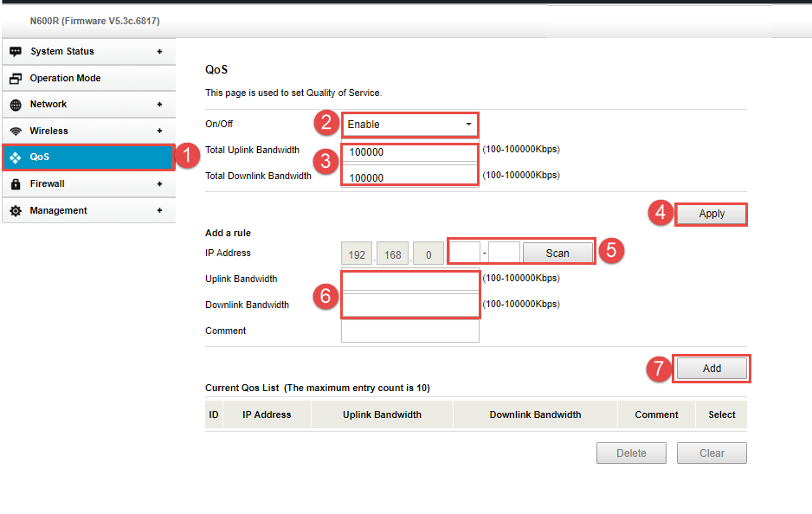
Task: Expand the Firewall menu plus sign
Action: click(159, 183)
